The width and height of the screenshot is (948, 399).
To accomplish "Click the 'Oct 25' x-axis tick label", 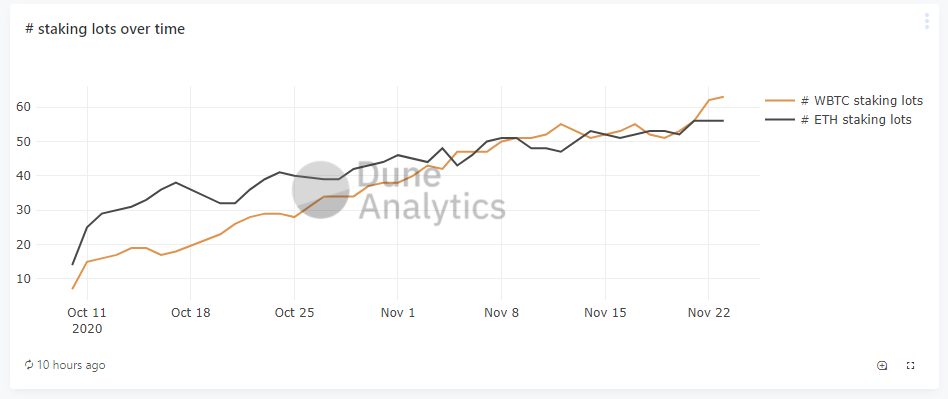I will (x=294, y=313).
